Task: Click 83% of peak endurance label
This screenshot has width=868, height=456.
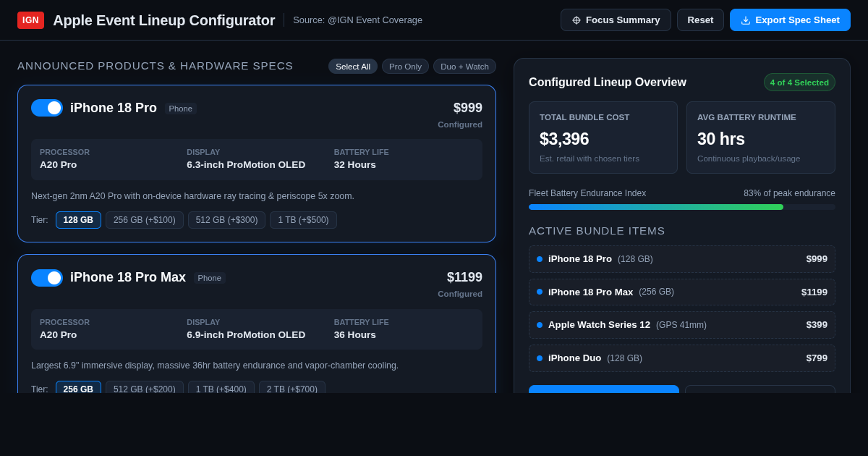Action: (789, 193)
